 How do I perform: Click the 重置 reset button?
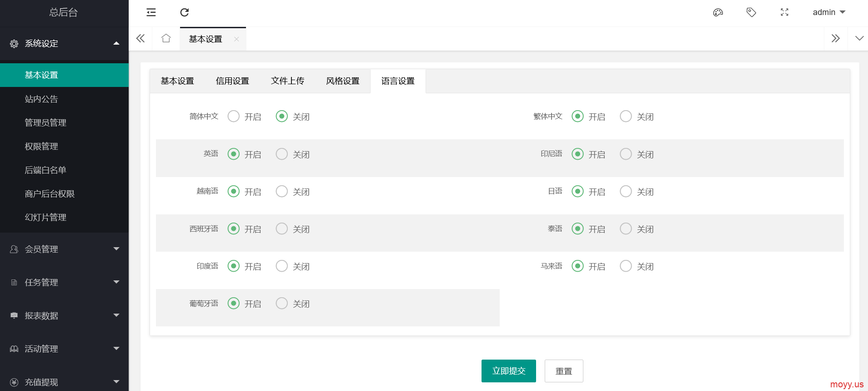point(564,371)
